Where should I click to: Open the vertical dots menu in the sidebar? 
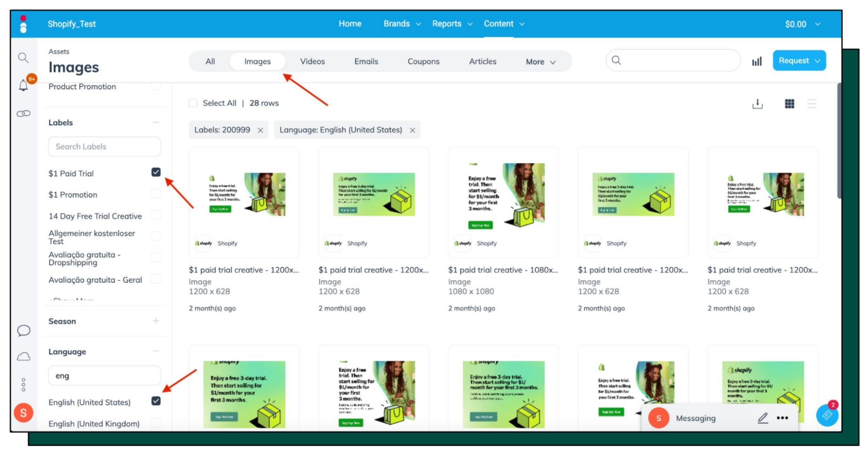[23, 384]
